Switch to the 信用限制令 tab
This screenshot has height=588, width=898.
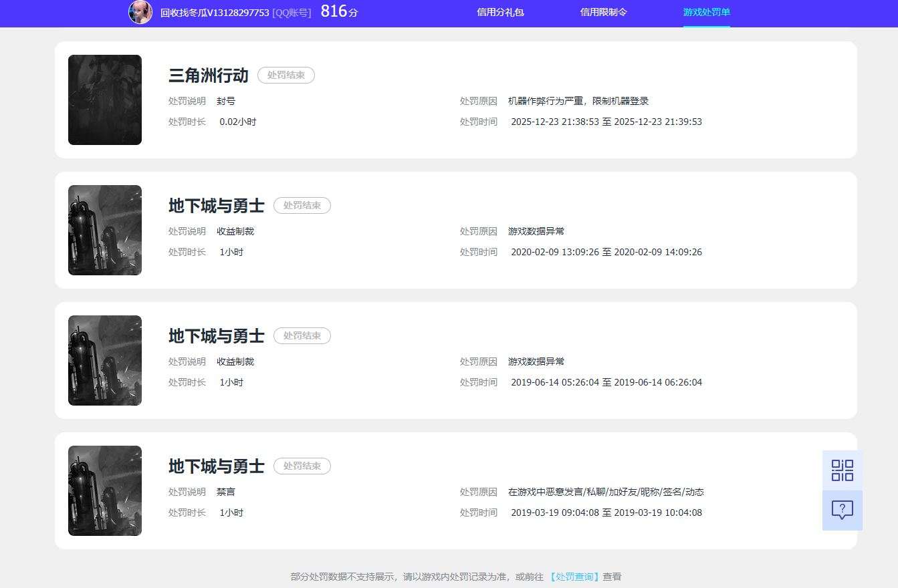click(x=603, y=12)
